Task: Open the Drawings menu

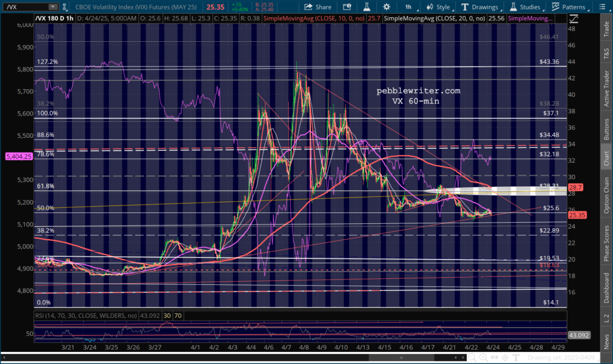Action: (480, 7)
